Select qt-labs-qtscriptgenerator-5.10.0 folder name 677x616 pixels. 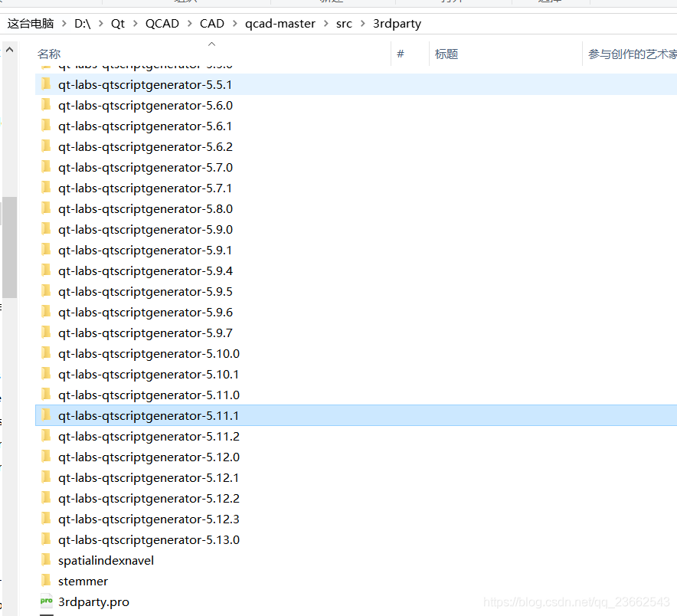coord(149,354)
